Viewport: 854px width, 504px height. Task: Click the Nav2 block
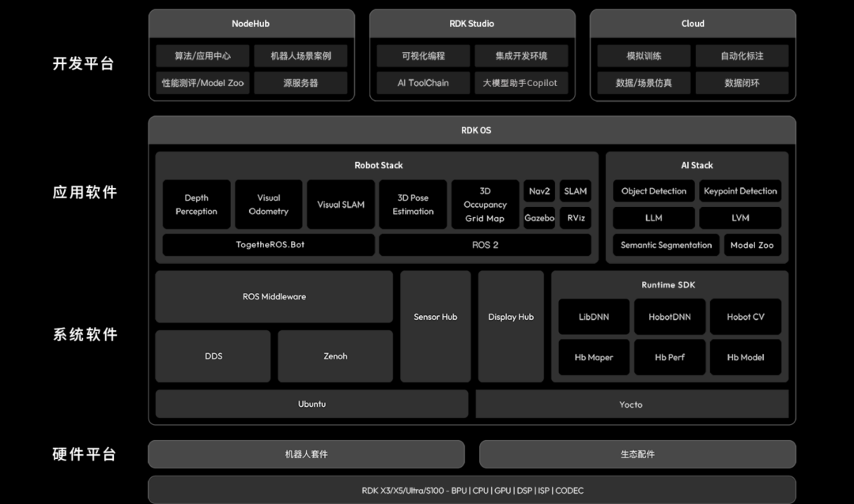pos(539,191)
